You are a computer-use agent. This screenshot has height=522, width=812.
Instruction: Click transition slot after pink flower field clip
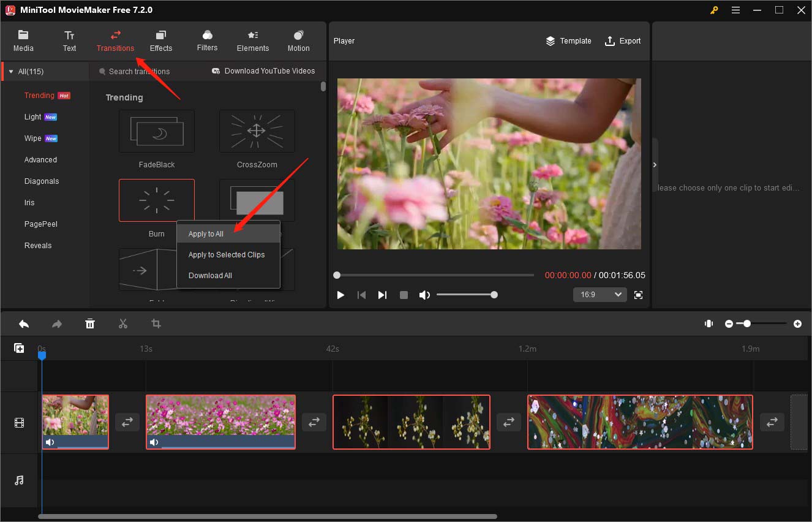point(314,422)
